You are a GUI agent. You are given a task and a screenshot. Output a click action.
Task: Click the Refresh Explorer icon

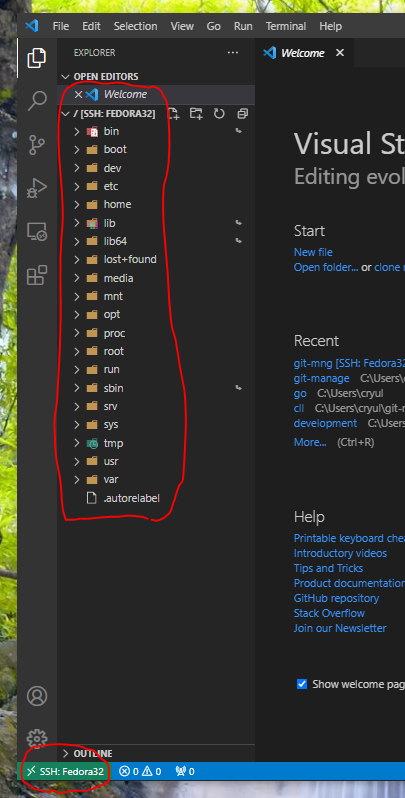(x=219, y=113)
